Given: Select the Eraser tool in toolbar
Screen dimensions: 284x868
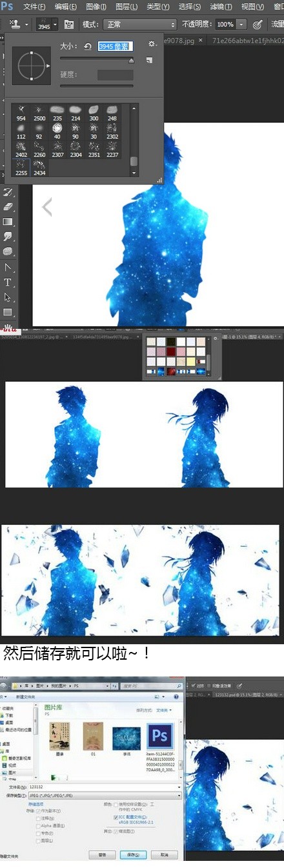Looking at the screenshot, I should pos(8,207).
